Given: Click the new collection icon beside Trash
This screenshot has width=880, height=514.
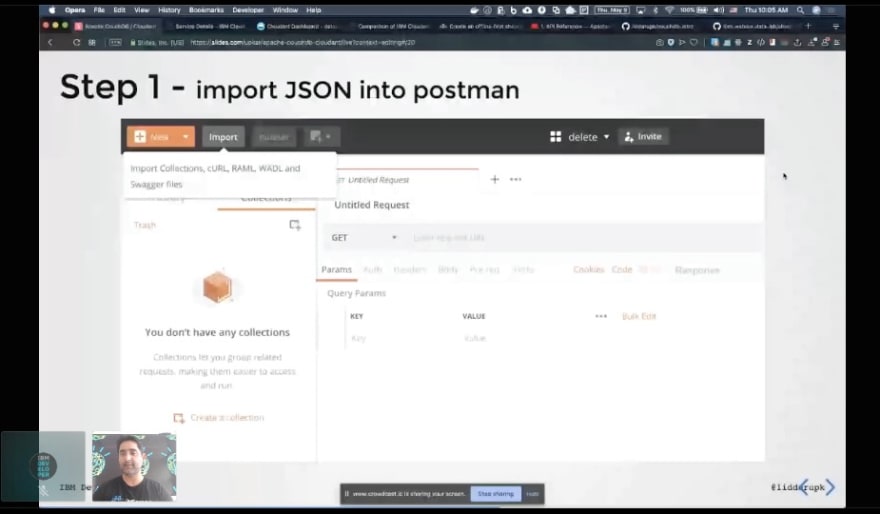Looking at the screenshot, I should 295,225.
